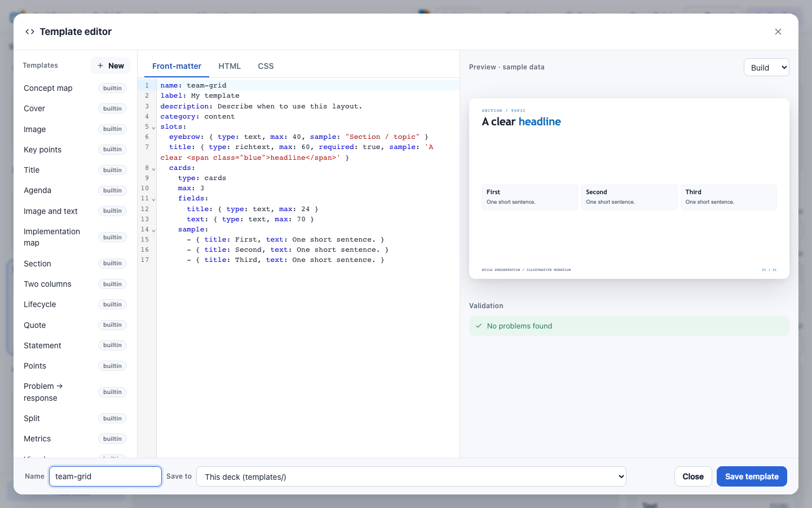
Task: Select the Split template
Action: coord(75,418)
